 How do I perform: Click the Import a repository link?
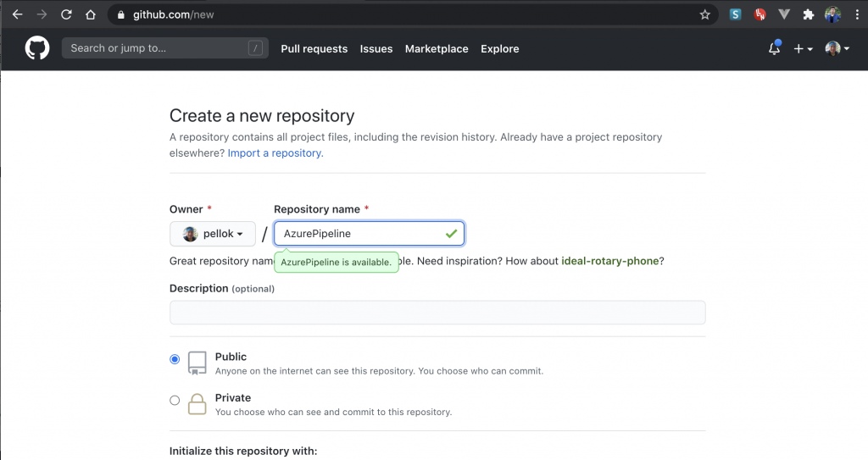275,153
